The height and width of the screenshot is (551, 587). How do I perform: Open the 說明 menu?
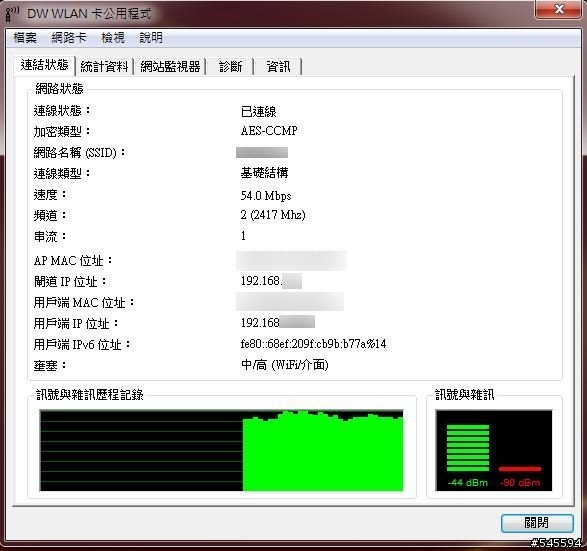click(151, 38)
